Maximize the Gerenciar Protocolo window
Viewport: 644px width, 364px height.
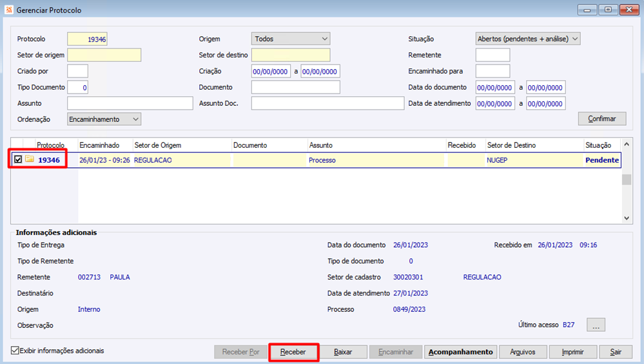[608, 10]
